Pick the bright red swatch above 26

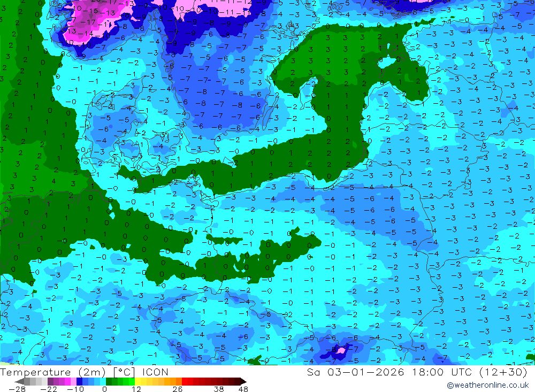tap(185, 381)
